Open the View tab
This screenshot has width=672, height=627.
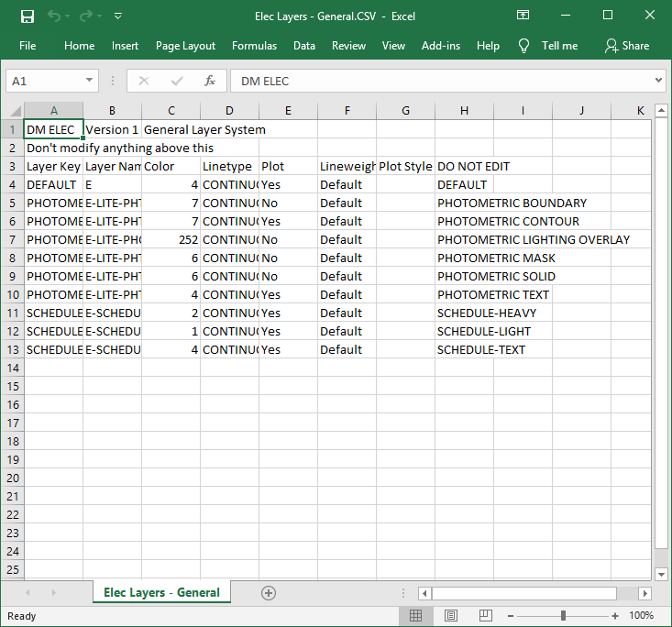coord(393,46)
